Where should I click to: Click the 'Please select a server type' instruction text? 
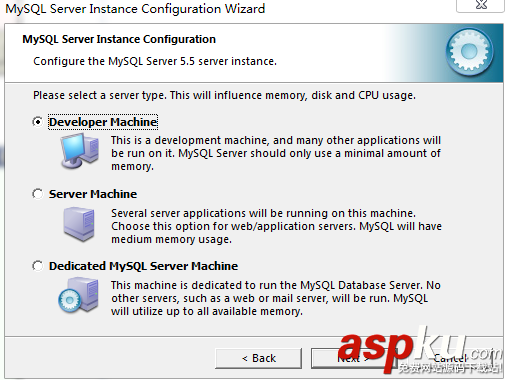pos(224,96)
